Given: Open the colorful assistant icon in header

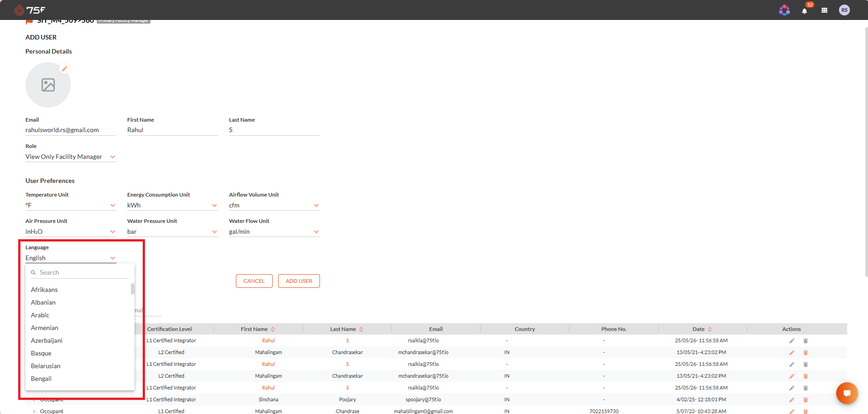Looking at the screenshot, I should tap(784, 10).
